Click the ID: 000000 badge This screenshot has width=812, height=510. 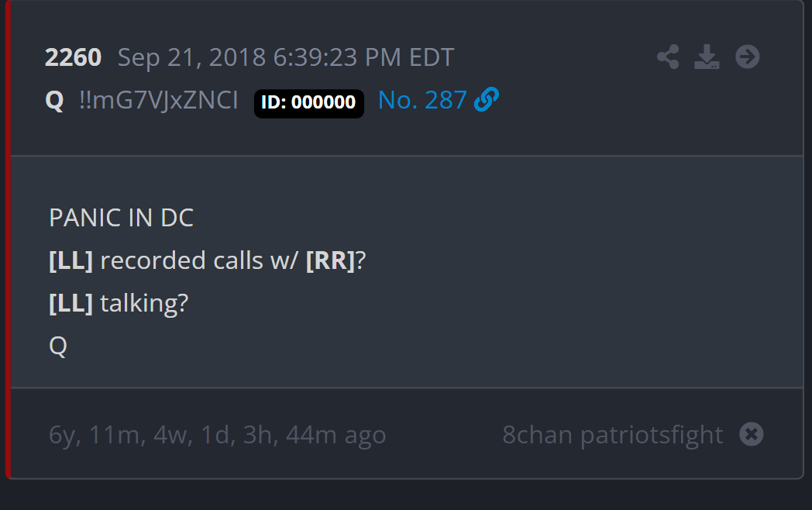[x=308, y=103]
